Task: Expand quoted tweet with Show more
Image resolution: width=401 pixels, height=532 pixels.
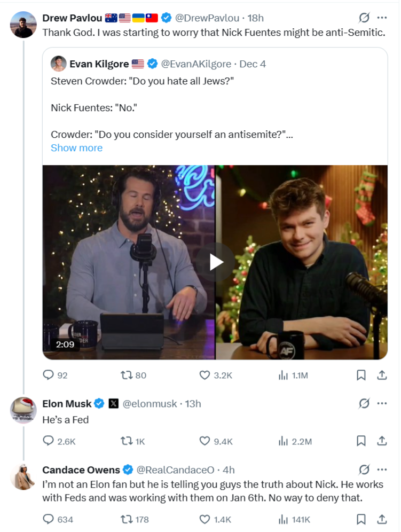Action: tap(77, 148)
